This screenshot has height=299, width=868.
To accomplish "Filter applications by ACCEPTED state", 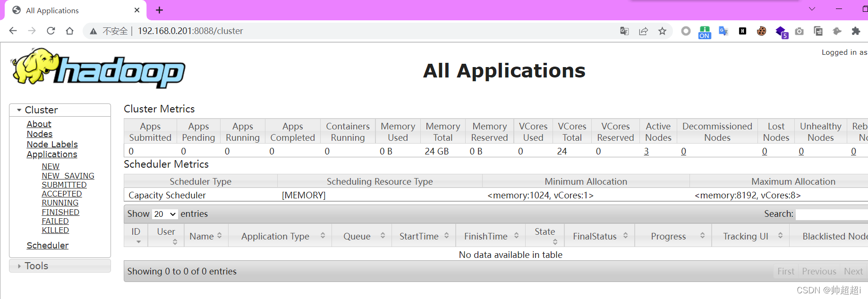I will (62, 194).
